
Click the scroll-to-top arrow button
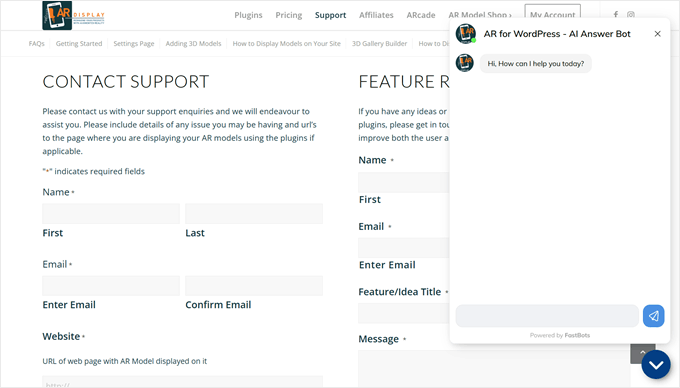(642, 353)
